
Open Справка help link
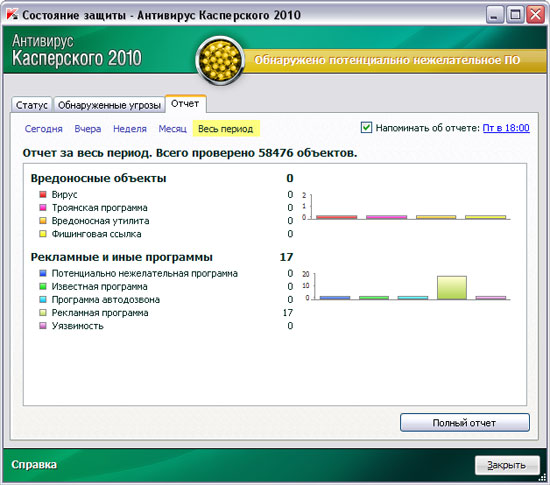[x=34, y=465]
